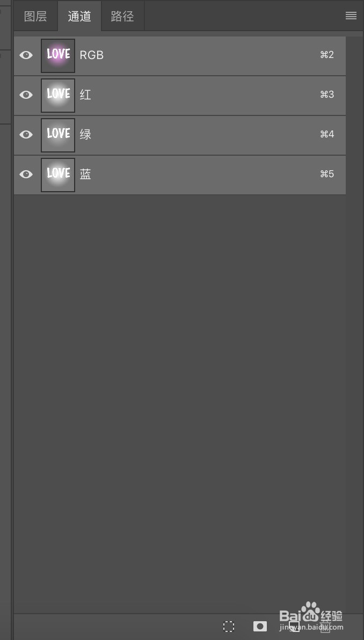This screenshot has height=640, width=364.
Task: Open the Channels panel options menu
Action: (351, 16)
